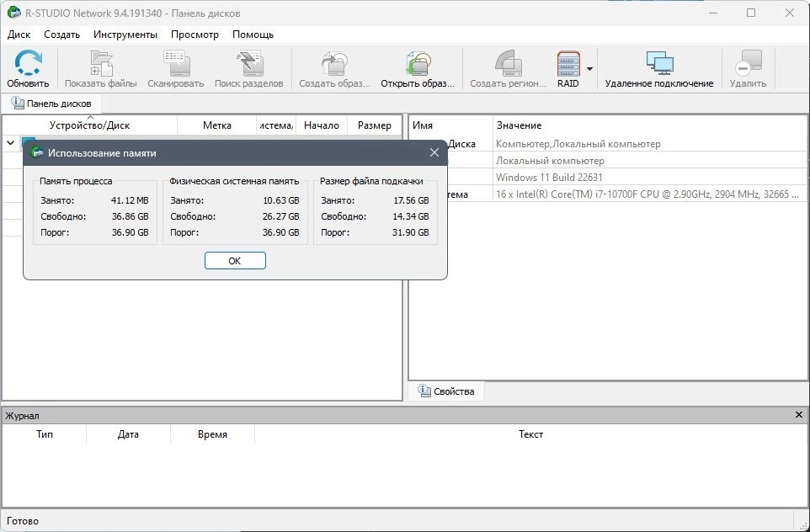Click the Обновить refresh icon
The image size is (810, 532).
click(x=28, y=63)
